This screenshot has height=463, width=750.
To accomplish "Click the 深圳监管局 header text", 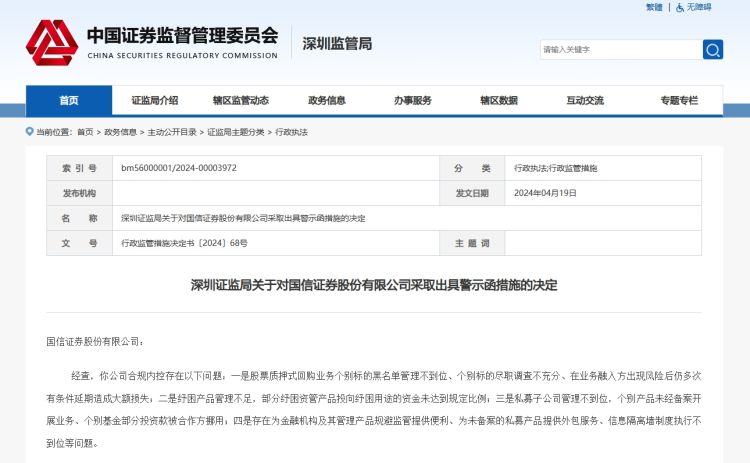I will point(337,44).
